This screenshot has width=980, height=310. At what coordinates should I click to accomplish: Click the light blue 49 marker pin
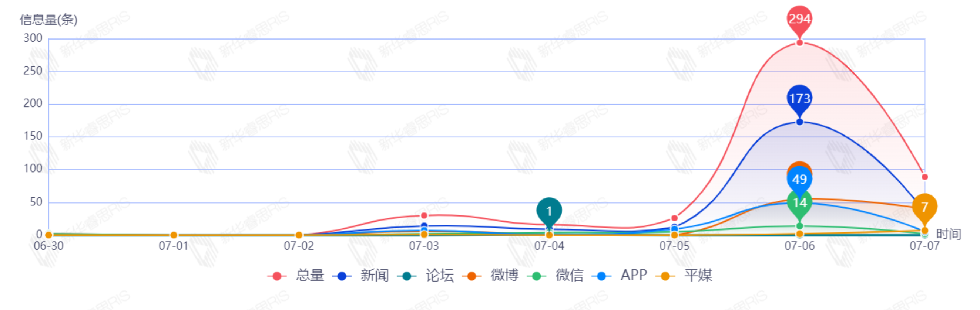click(799, 181)
